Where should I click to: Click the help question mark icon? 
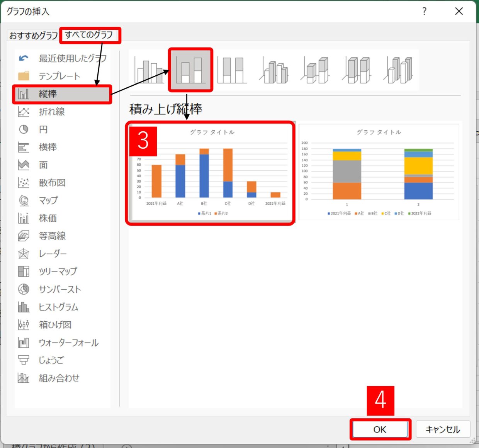(x=424, y=11)
